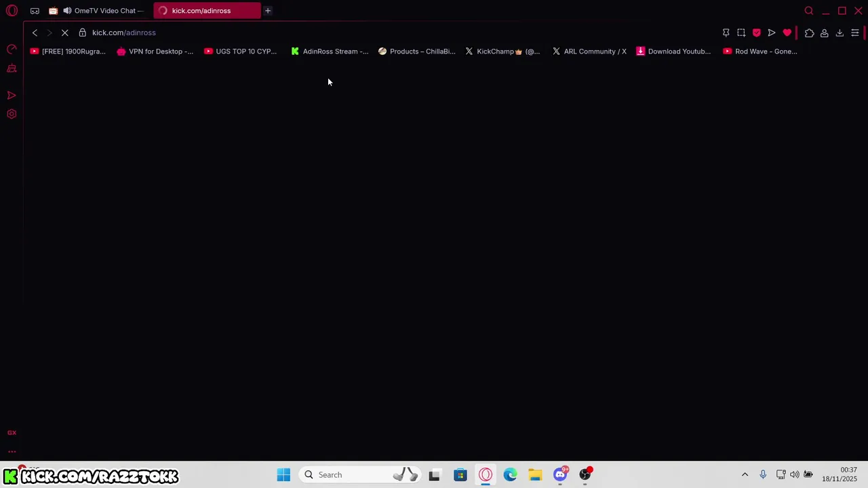Show the Downloads panel

[840, 33]
